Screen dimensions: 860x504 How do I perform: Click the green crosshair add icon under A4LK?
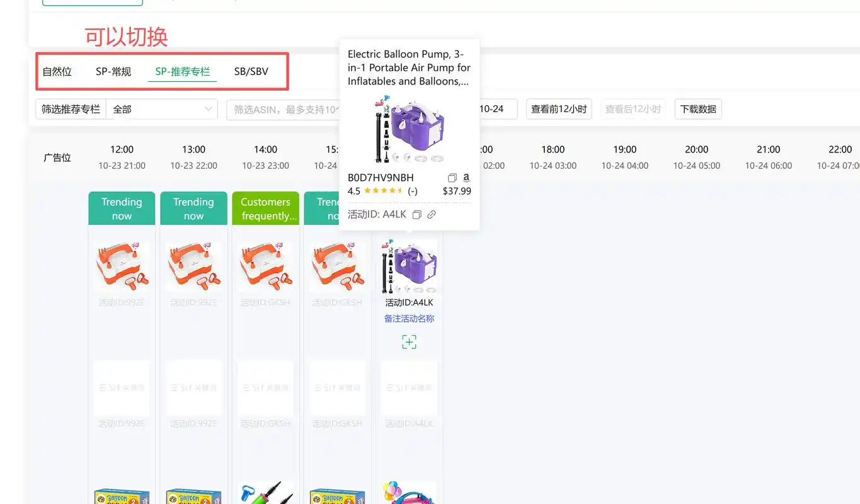(x=409, y=341)
